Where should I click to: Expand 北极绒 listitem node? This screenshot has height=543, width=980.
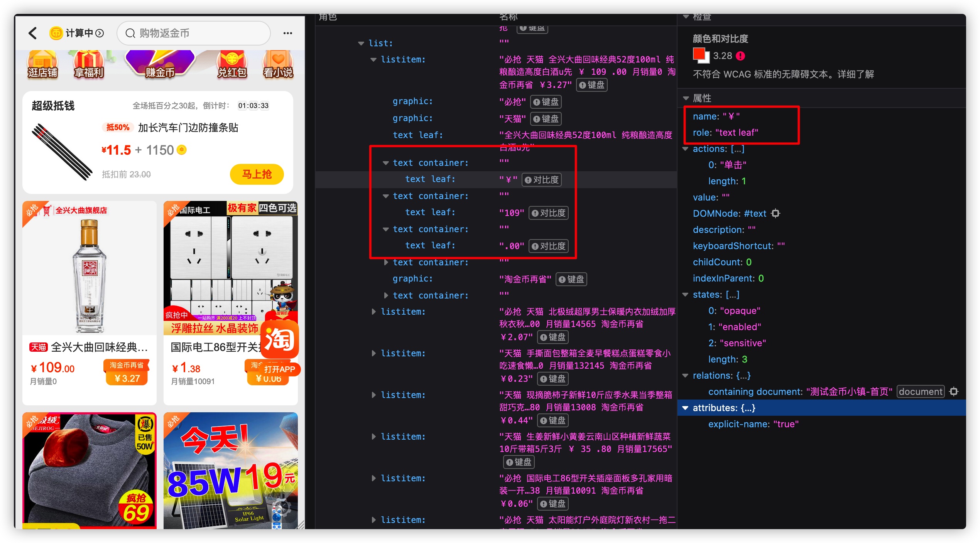[373, 312]
